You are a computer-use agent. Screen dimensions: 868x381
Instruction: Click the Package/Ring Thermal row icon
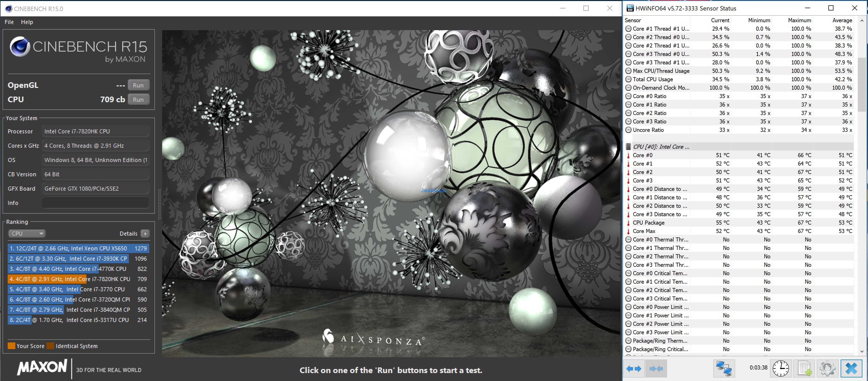pos(628,341)
